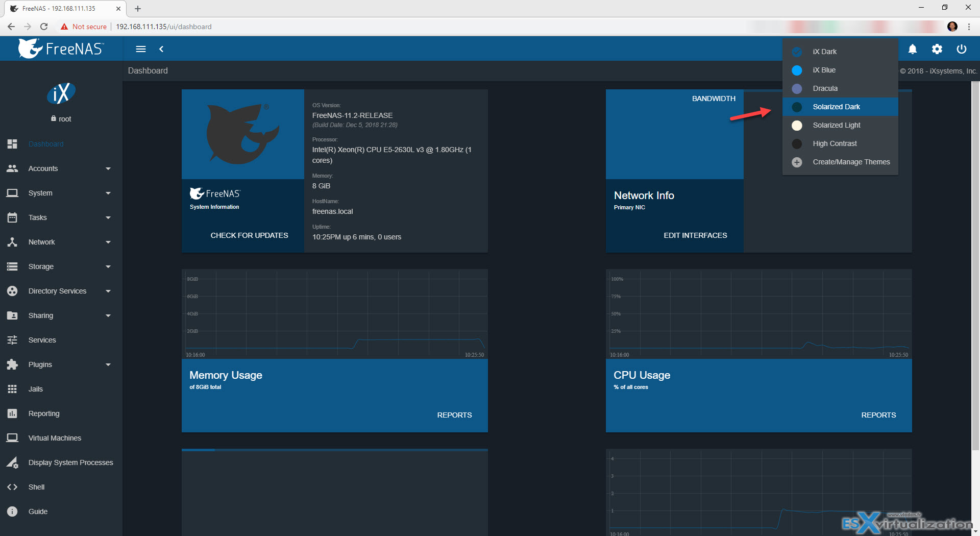Click the Solarized Light cream swatch
This screenshot has height=536, width=980.
tap(797, 126)
